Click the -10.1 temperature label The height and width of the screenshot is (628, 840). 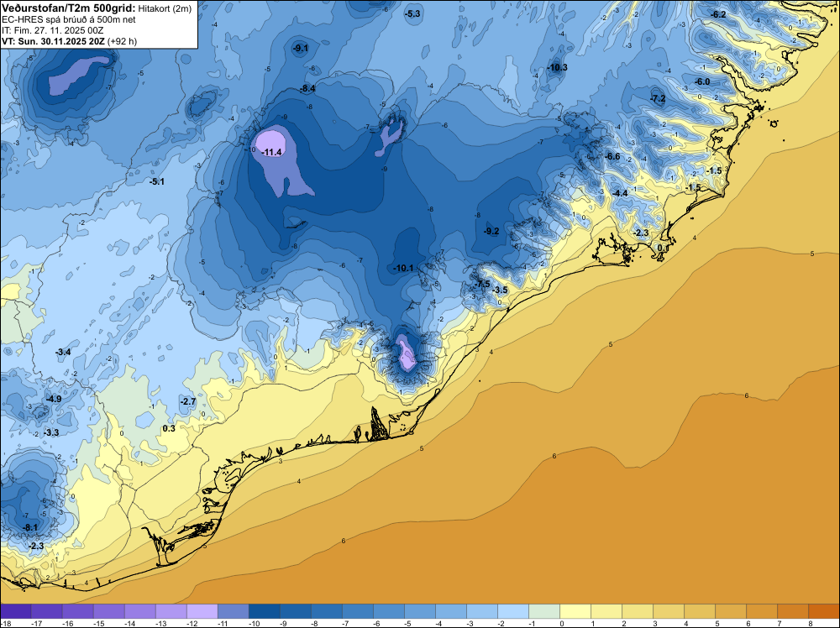(403, 268)
